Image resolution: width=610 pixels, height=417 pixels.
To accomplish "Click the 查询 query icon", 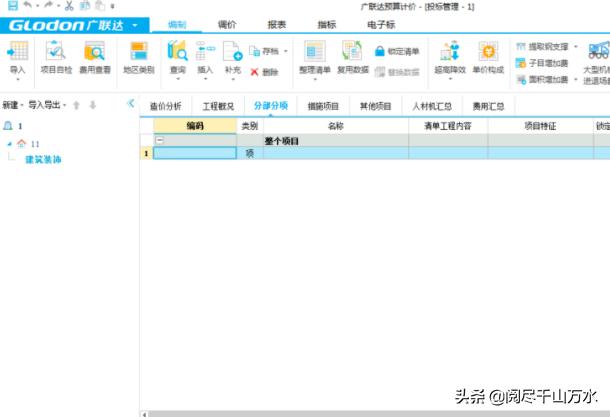I will [x=177, y=51].
